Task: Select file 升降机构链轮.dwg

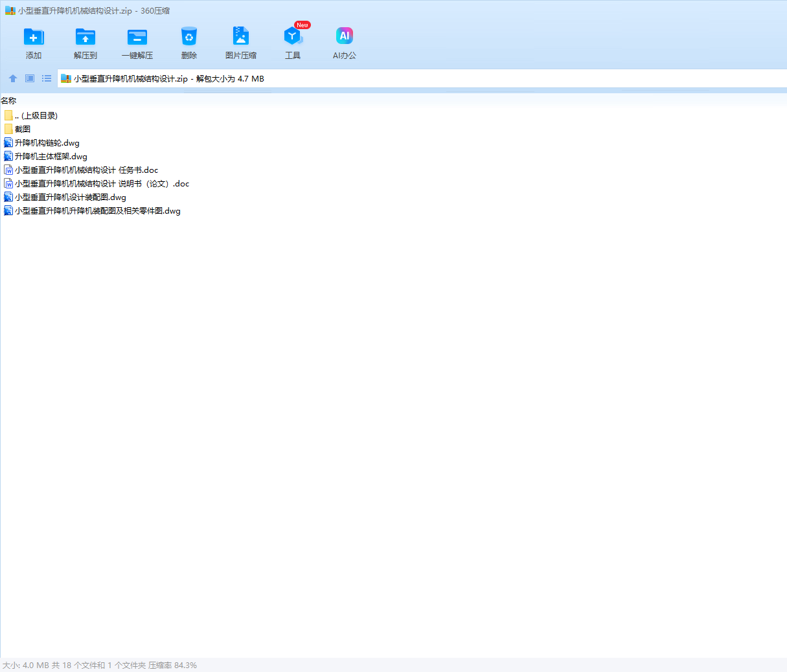Action: 47,143
